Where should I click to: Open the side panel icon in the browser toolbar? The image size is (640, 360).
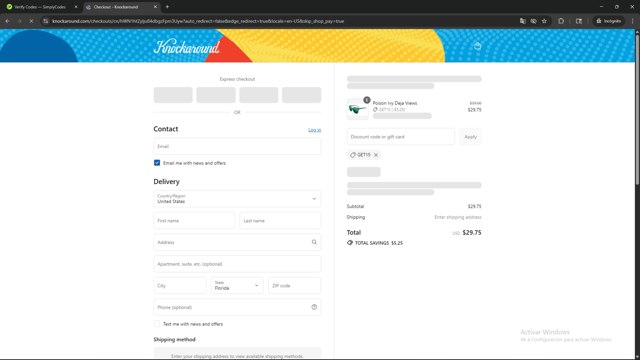(x=579, y=21)
